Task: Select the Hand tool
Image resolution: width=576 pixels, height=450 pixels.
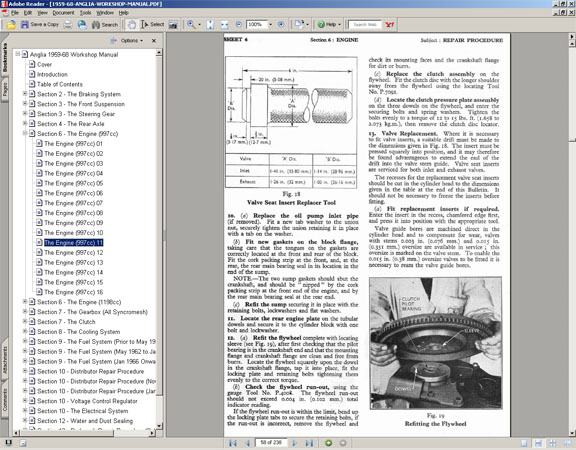Action: [132, 25]
